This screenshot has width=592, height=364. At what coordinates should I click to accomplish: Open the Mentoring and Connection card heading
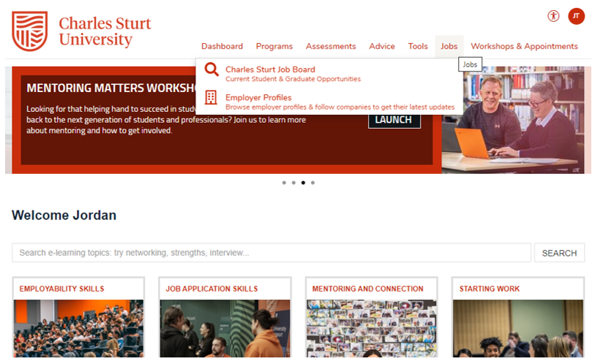367,289
